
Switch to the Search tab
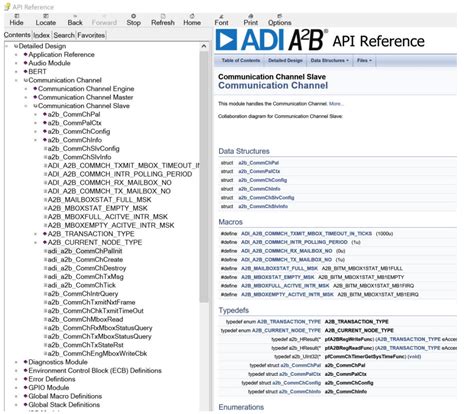click(x=64, y=35)
